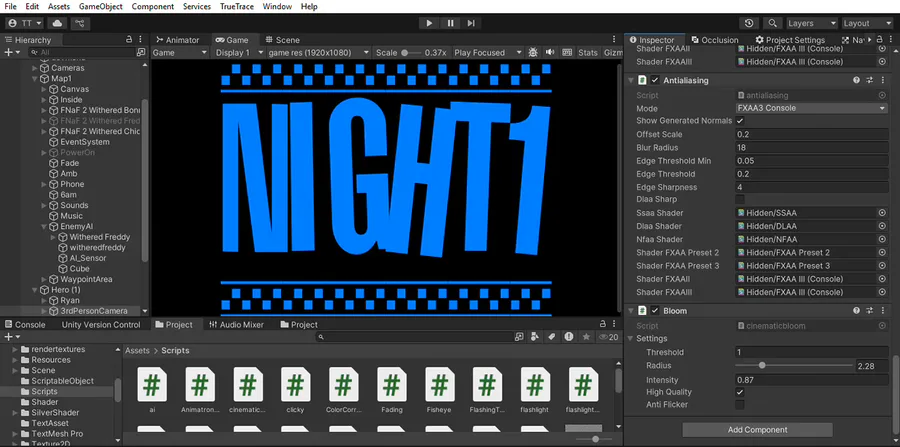Lock the Hierarchy panel with padlock icon

[129, 40]
